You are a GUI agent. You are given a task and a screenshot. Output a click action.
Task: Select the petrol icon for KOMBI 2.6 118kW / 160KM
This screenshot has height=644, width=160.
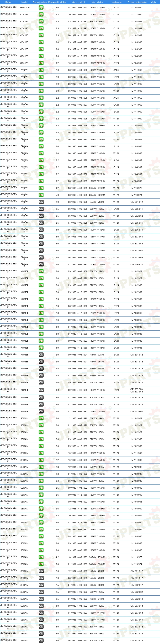click(x=41, y=320)
